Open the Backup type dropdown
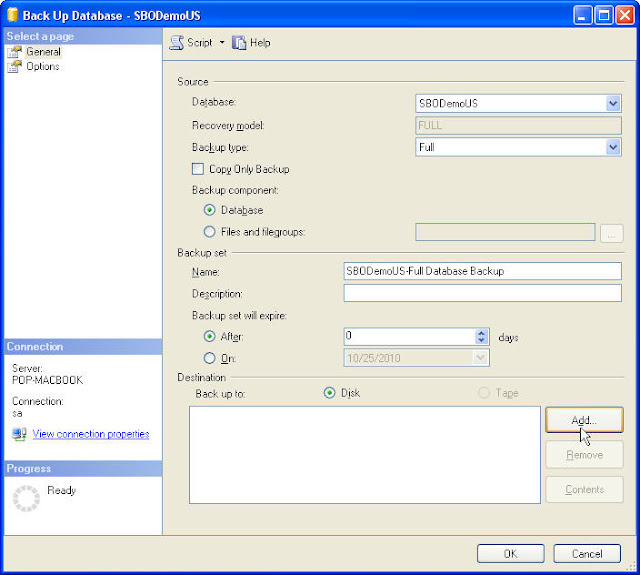This screenshot has width=640, height=575. [x=613, y=147]
